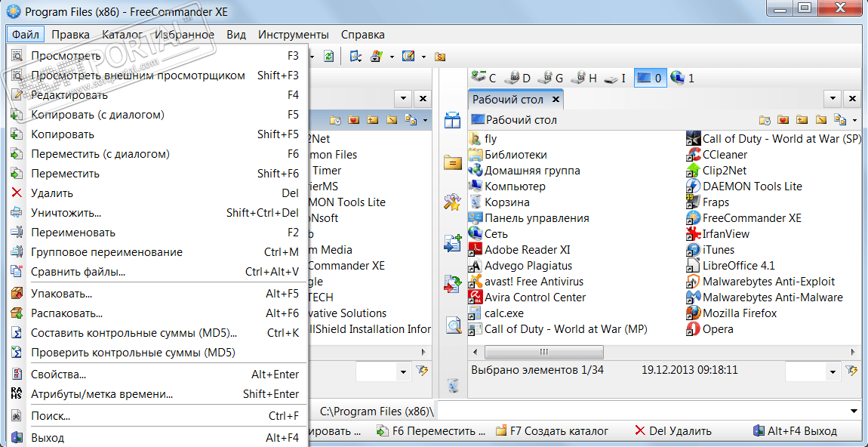868x447 pixels.
Task: Click the tools and star icon on the splitter
Action: pyautogui.click(x=453, y=202)
